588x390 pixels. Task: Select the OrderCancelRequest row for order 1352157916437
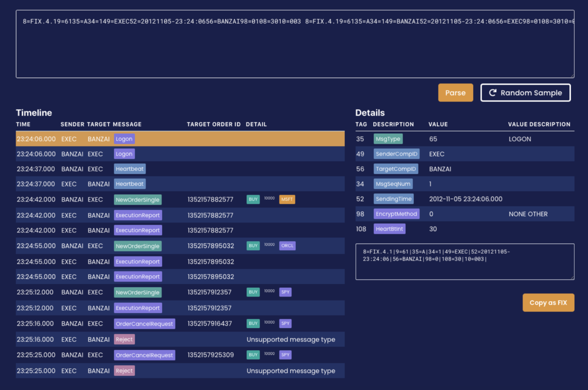[180, 324]
